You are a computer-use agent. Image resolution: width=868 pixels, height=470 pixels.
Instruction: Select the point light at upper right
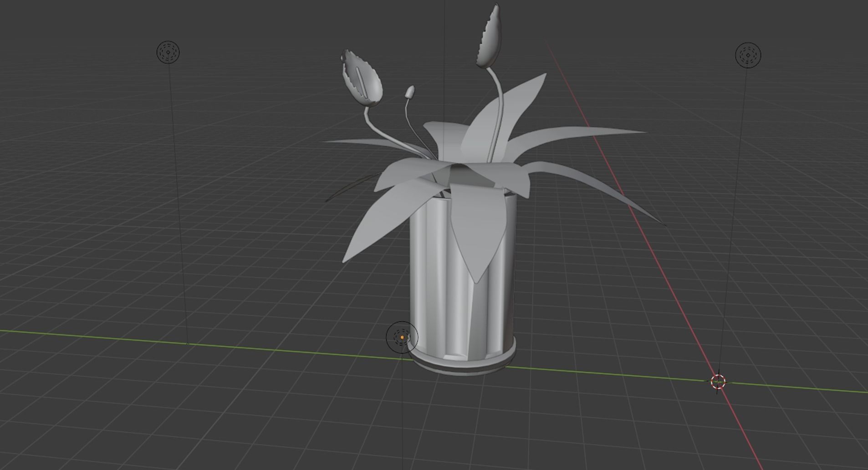[748, 55]
